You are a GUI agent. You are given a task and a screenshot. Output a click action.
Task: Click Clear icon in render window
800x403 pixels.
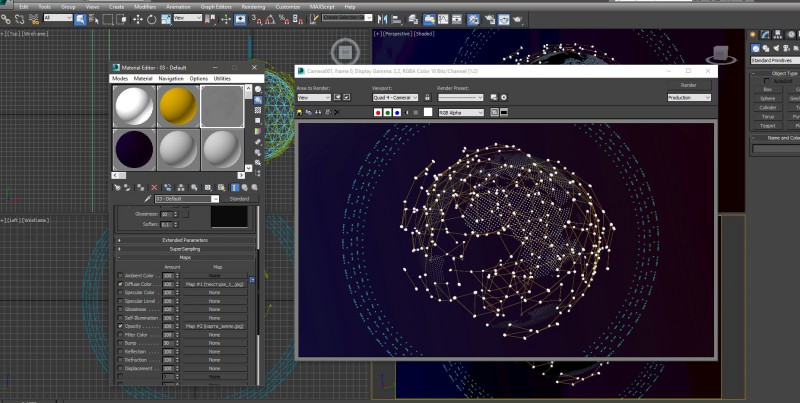point(336,112)
